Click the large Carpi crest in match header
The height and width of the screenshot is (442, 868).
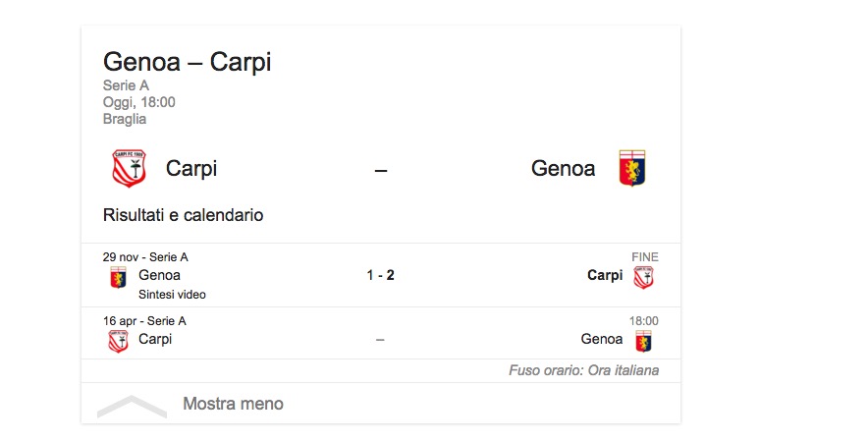pyautogui.click(x=129, y=168)
